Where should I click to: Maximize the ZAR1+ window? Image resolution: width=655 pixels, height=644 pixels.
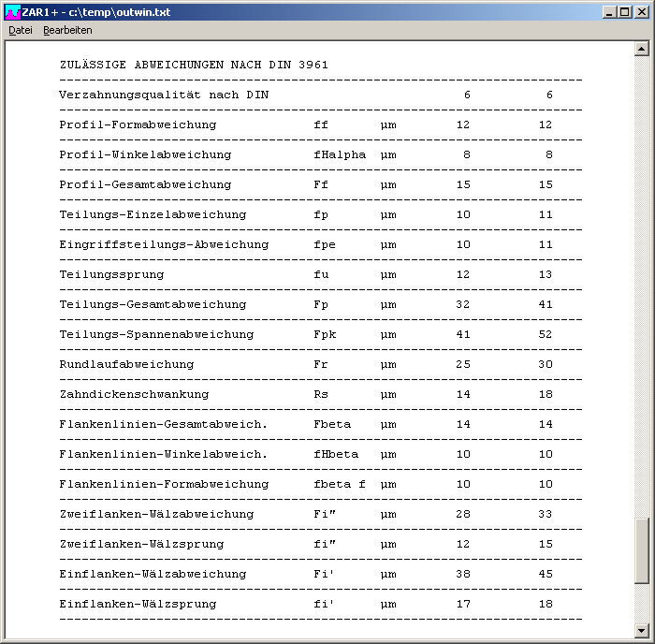point(625,10)
